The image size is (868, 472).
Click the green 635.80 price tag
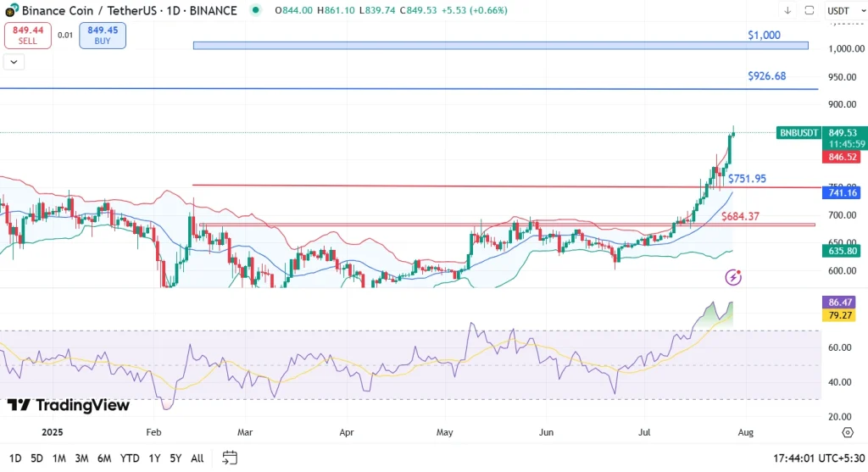coord(842,251)
